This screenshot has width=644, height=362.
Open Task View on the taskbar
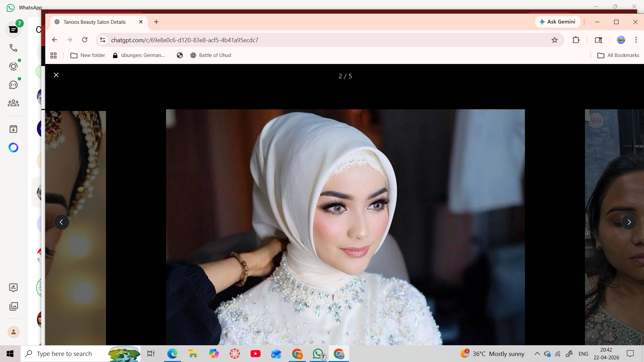[151, 354]
